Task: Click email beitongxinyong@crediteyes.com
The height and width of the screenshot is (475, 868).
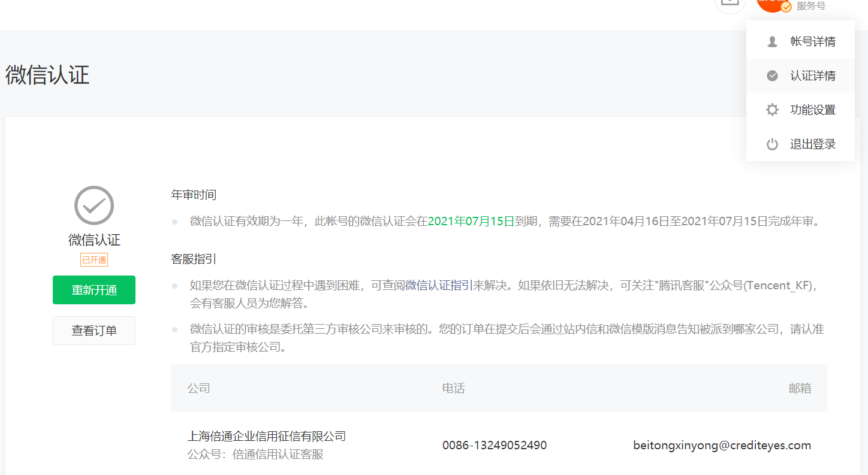Action: tap(722, 445)
